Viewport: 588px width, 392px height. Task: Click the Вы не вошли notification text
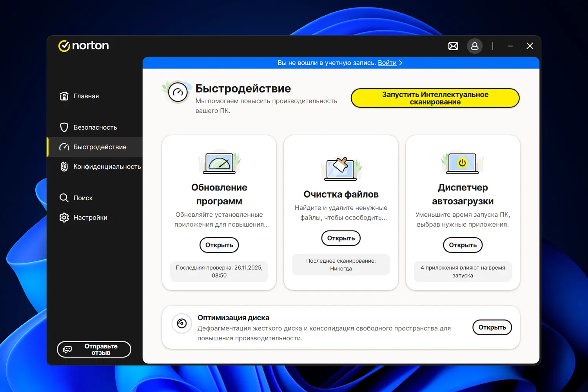[x=327, y=63]
